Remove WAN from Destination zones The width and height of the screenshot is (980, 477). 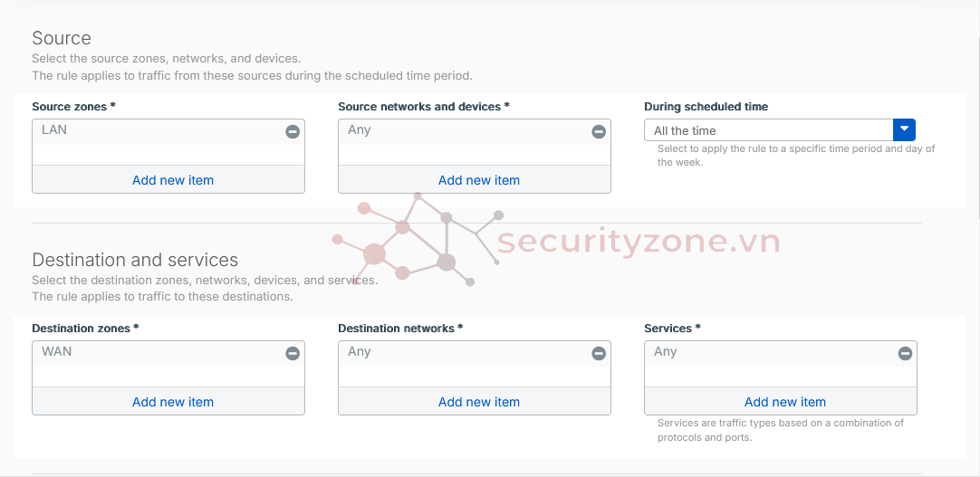(293, 353)
